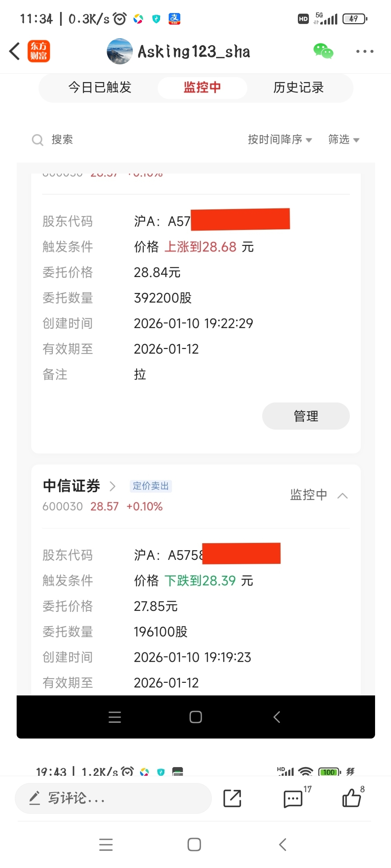Open the 东方财富 app logo
391x868 pixels.
coord(39,51)
